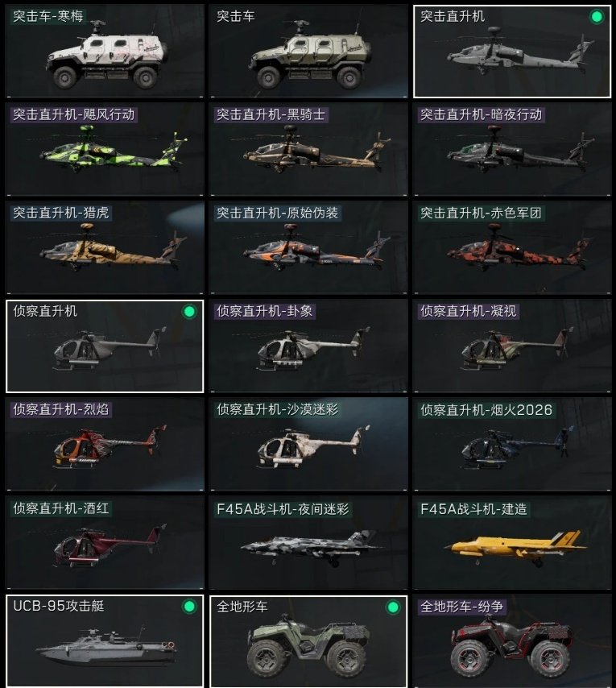The width and height of the screenshot is (616, 688).
Task: Select the 侦察直升机-烈焰 flame skin
Action: pos(105,444)
